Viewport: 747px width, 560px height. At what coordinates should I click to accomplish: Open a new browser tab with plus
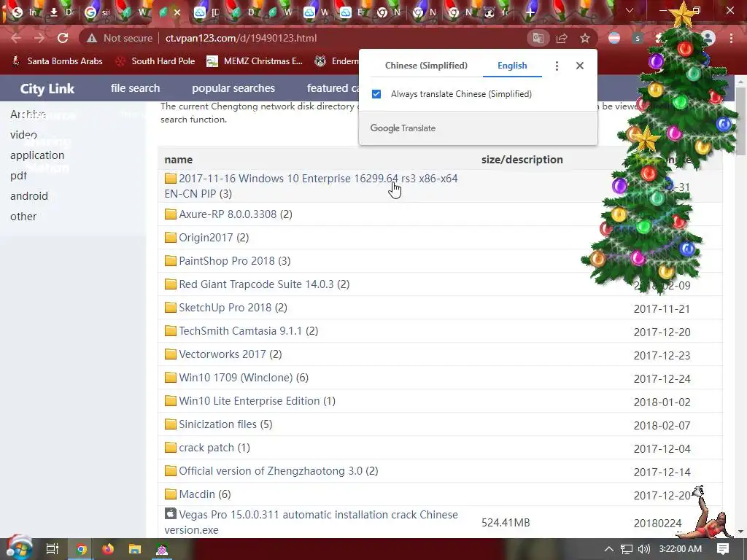point(530,12)
